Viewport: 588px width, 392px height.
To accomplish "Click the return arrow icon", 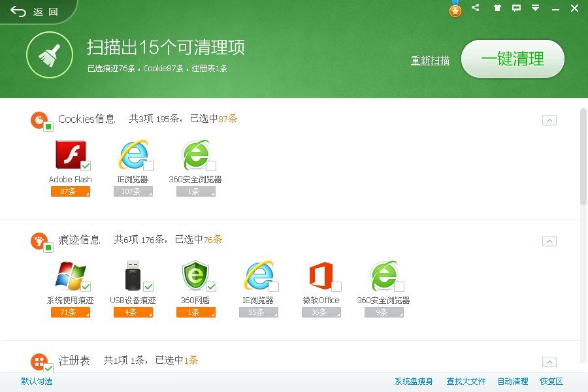I will [x=18, y=12].
